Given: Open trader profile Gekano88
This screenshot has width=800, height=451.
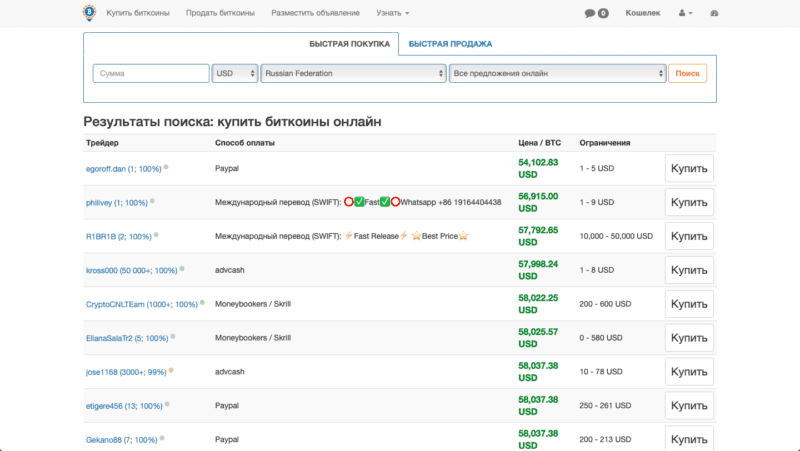Looking at the screenshot, I should [121, 440].
